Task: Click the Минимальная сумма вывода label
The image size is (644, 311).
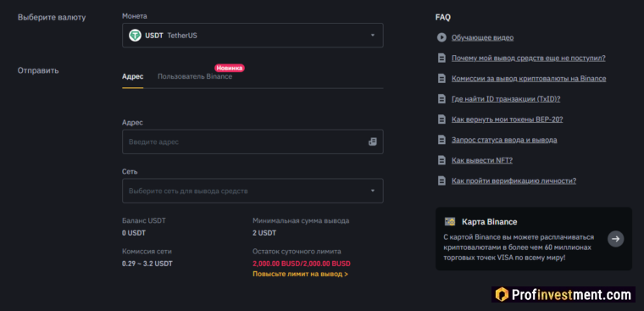Action: point(301,221)
